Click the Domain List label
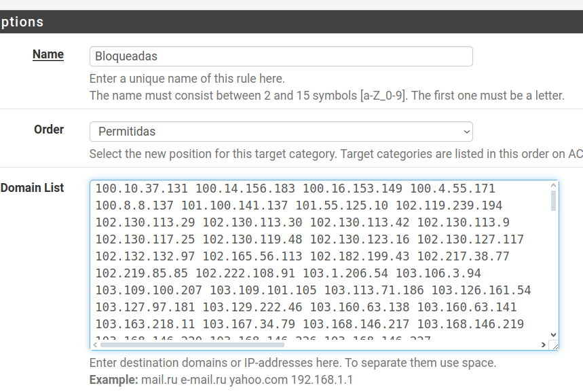 point(32,187)
